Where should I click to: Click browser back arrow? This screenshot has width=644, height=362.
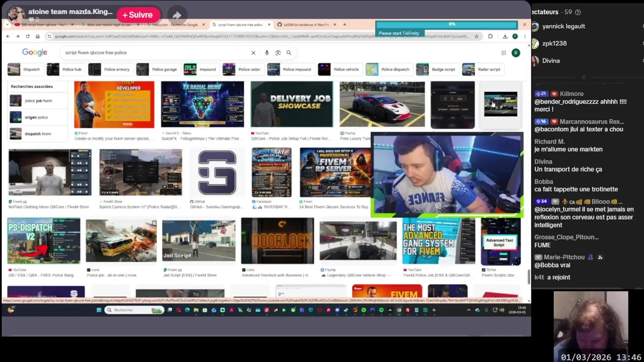[8, 36]
